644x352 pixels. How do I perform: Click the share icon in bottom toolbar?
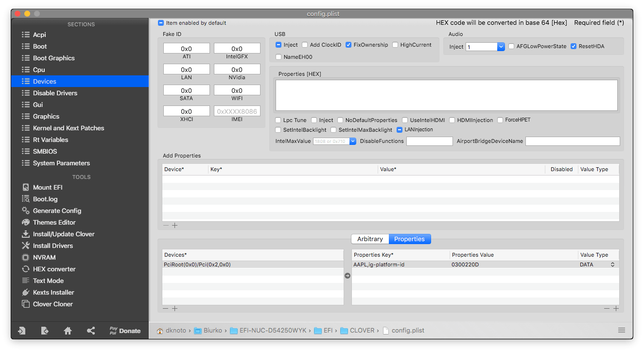[x=91, y=331]
